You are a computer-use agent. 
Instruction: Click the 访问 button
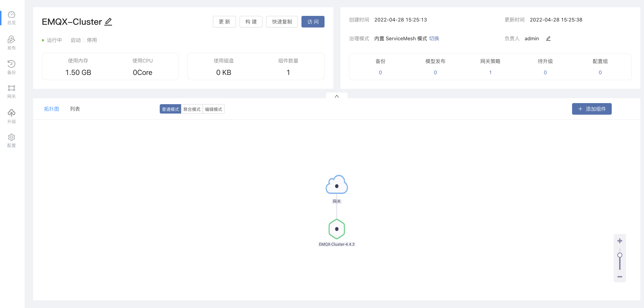[x=313, y=22]
